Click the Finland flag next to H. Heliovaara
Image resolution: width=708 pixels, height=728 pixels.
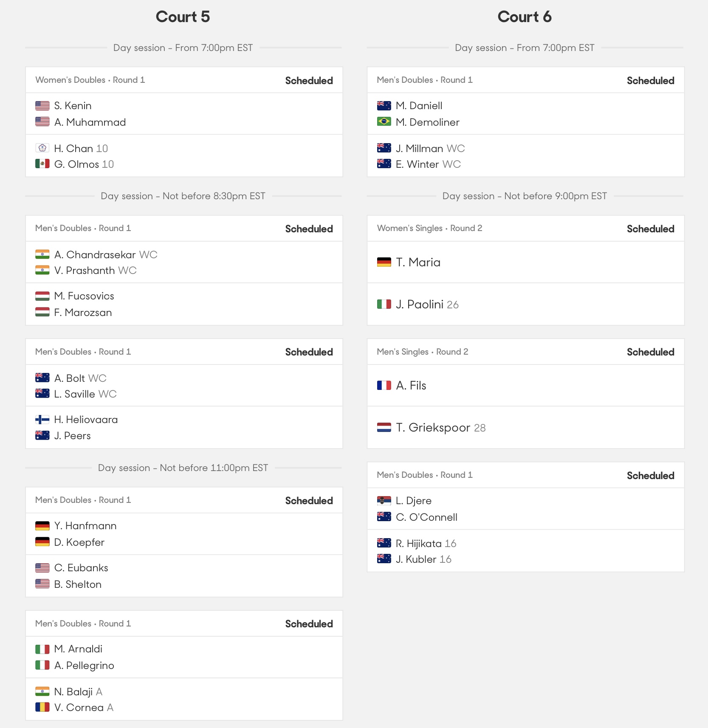coord(42,420)
